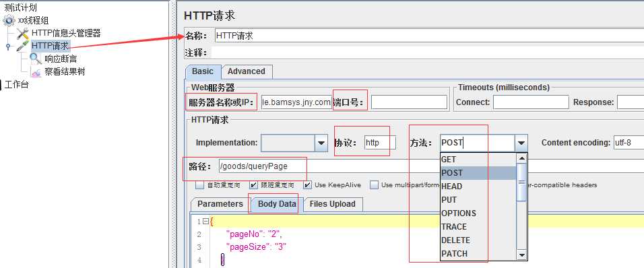
Task: Click the 端口号 port input field
Action: [x=409, y=102]
